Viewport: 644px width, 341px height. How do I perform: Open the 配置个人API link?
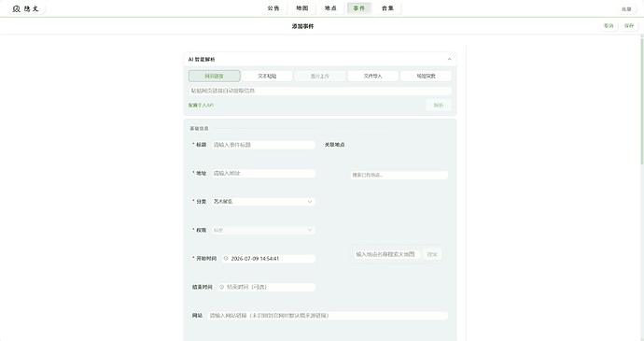[x=201, y=106]
